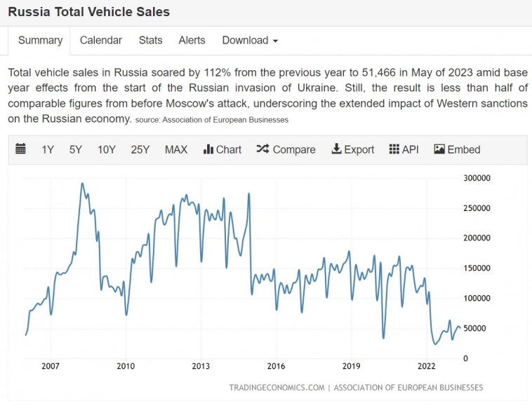Image resolution: width=532 pixels, height=406 pixels.
Task: Click the calendar icon in chart toolbar
Action: (x=20, y=149)
